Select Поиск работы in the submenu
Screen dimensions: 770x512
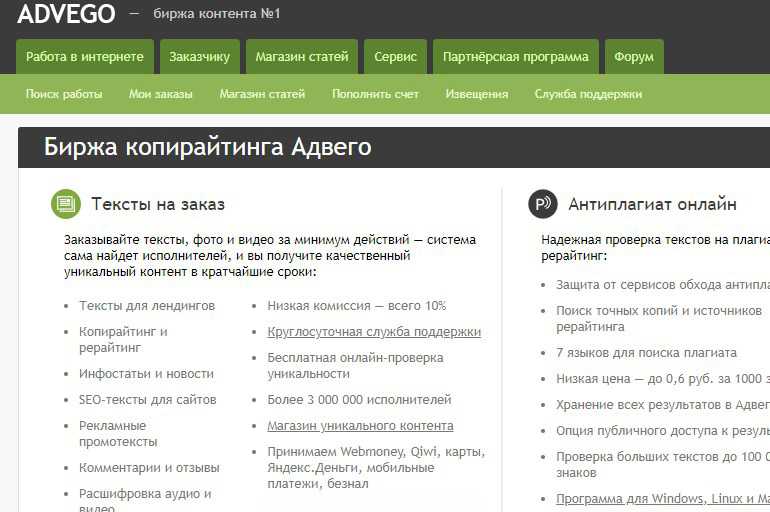(64, 94)
